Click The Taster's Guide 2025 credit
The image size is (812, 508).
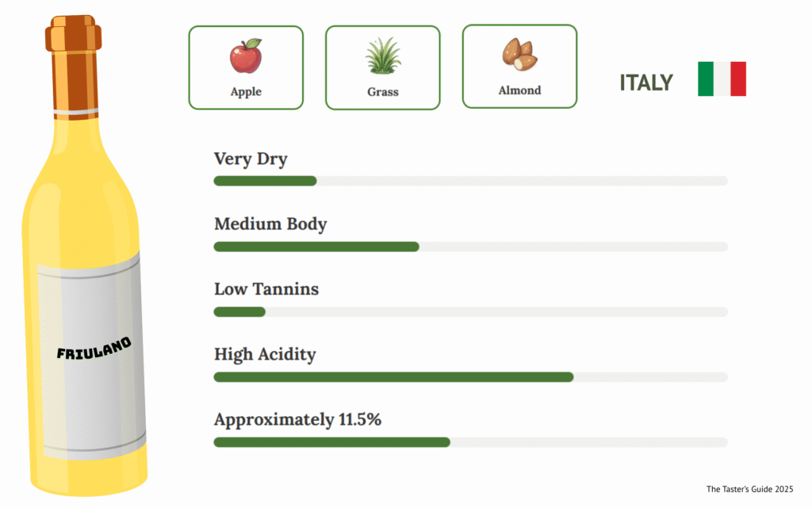pyautogui.click(x=749, y=489)
